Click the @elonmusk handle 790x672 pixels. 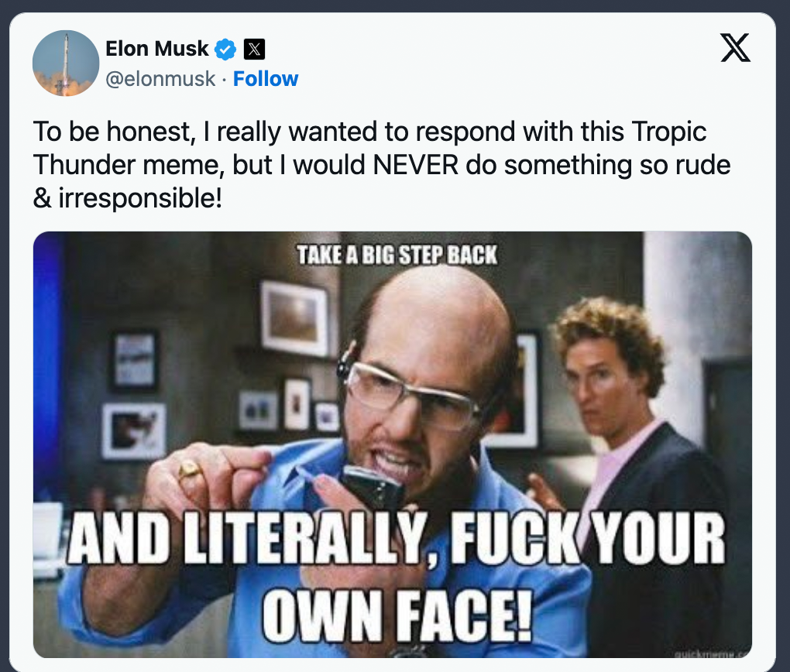(x=160, y=79)
